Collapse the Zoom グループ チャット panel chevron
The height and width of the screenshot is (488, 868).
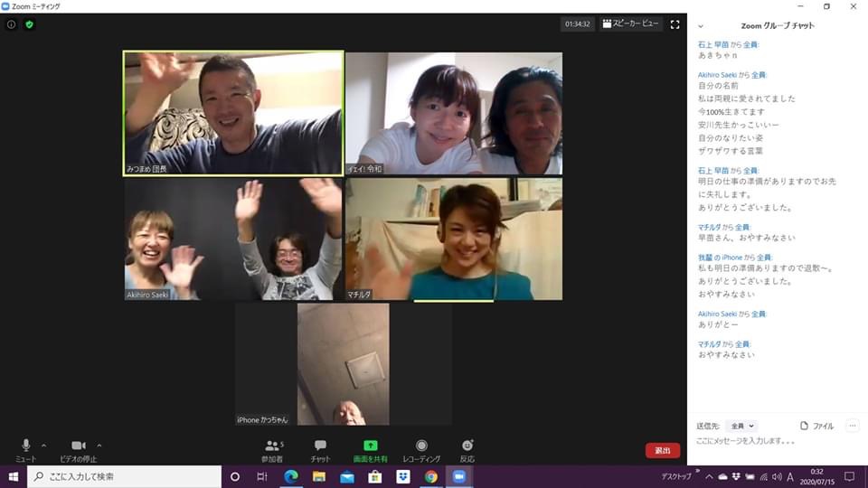pyautogui.click(x=701, y=26)
